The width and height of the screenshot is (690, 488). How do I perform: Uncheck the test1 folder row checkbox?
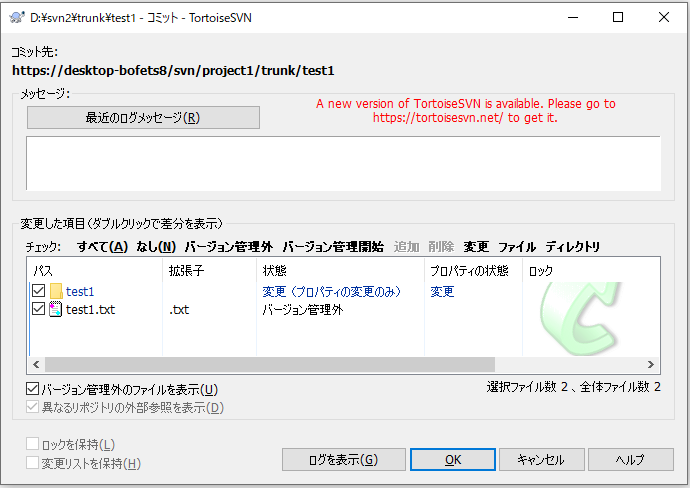(x=39, y=291)
